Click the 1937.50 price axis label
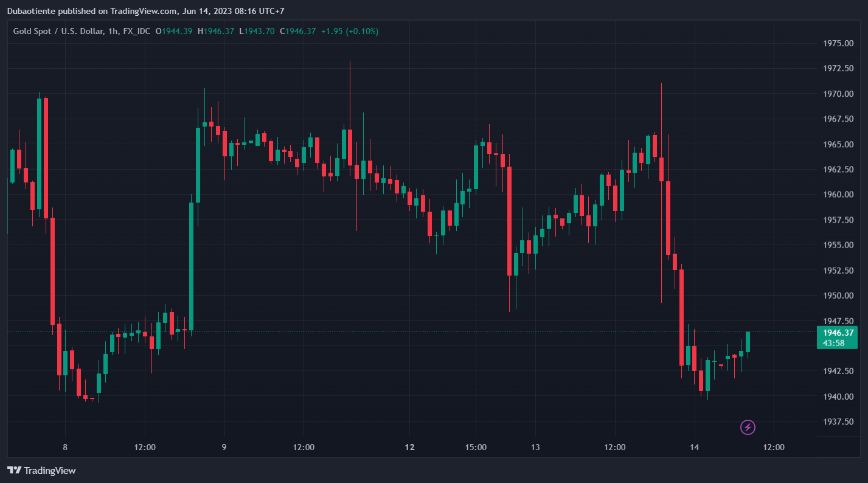 [x=838, y=422]
